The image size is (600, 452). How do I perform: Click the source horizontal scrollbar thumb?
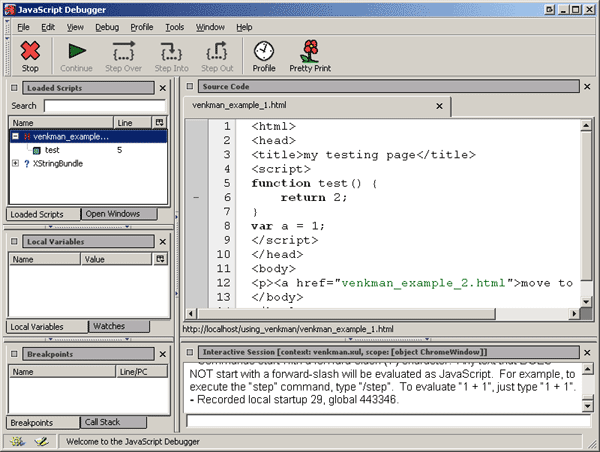pyautogui.click(x=346, y=314)
